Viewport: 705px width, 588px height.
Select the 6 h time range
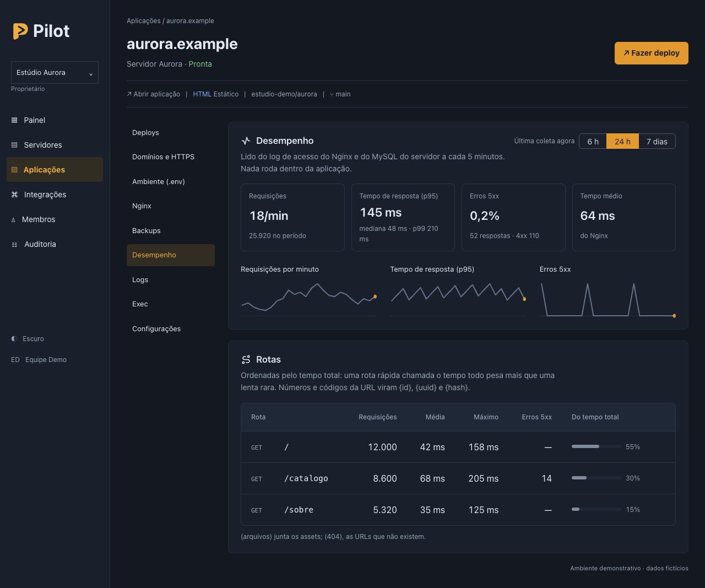593,142
